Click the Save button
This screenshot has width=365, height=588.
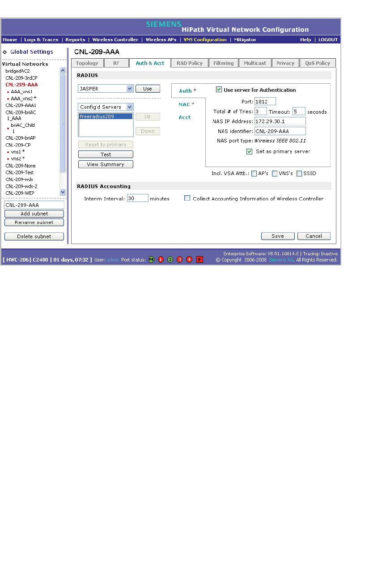click(x=278, y=236)
